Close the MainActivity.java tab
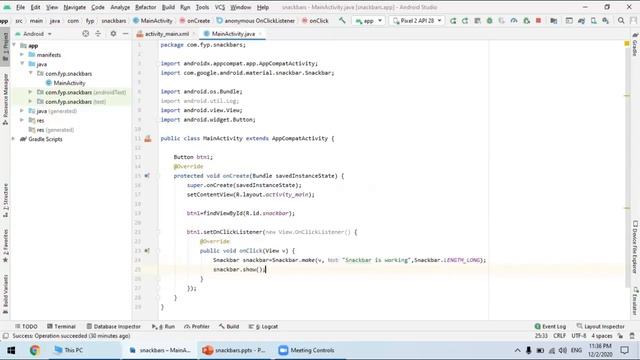This screenshot has width=640, height=360. [260, 34]
